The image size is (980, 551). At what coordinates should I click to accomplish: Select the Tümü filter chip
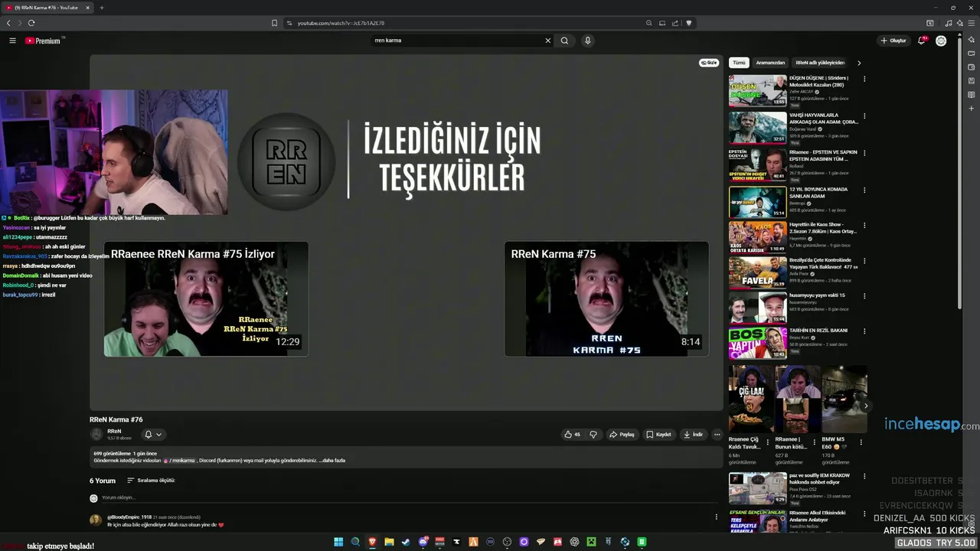click(739, 63)
